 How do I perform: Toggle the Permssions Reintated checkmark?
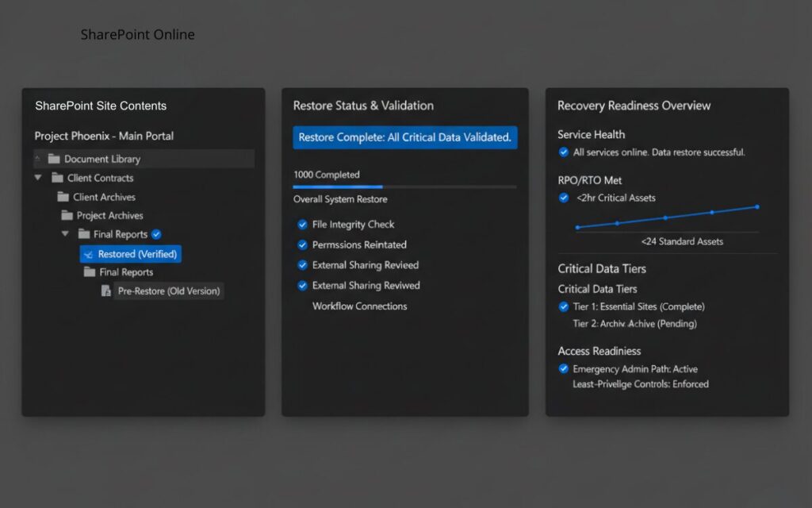point(302,245)
